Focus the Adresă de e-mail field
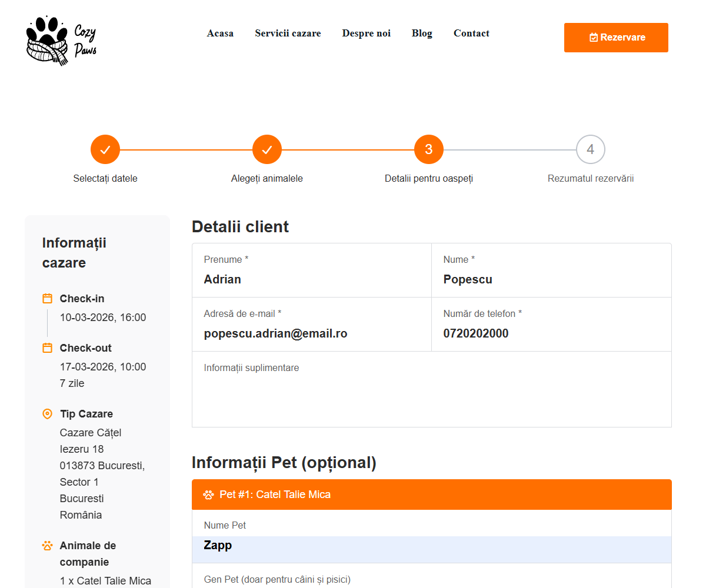Screen dimensions: 706x588 tap(312, 333)
